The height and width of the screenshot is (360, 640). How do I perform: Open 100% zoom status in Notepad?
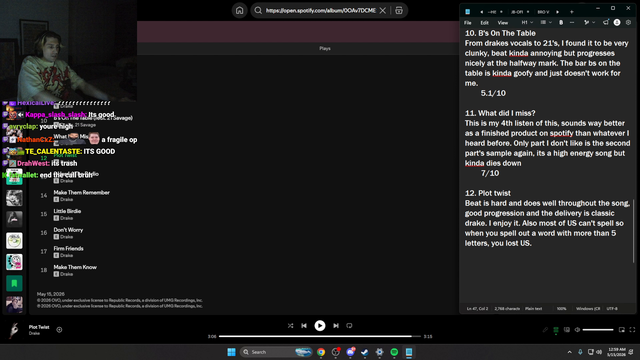562,309
